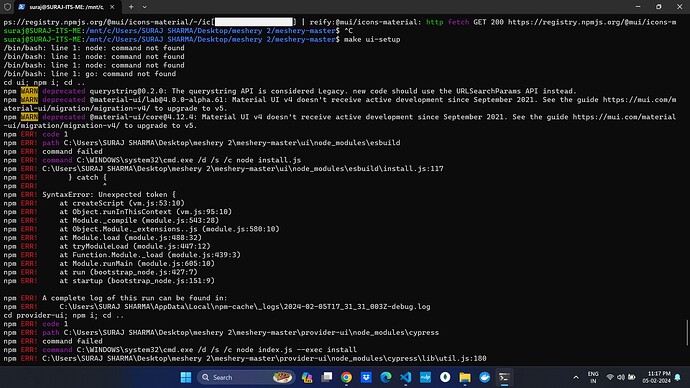This screenshot has height=388, width=690.
Task: Open Dropbox from the taskbar
Action: pyautogui.click(x=366, y=377)
